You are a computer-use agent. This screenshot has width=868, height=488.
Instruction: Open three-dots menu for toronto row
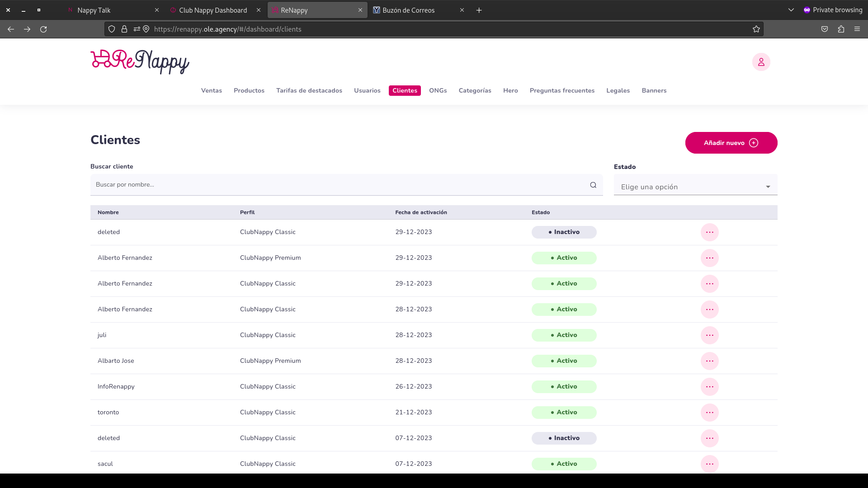pyautogui.click(x=709, y=413)
